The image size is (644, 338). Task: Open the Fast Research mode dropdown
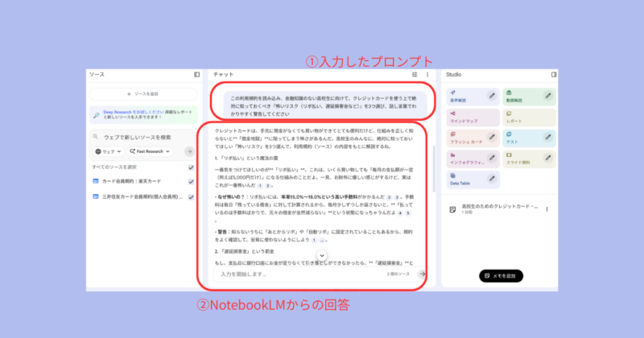click(147, 151)
